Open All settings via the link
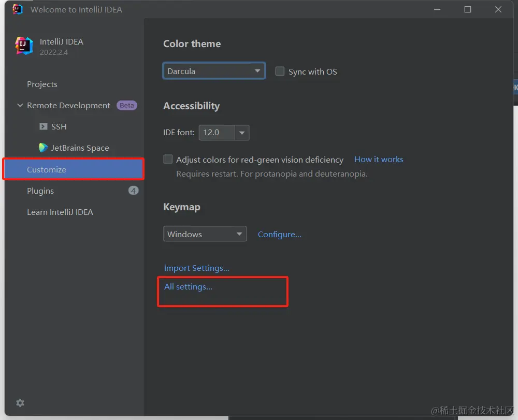The height and width of the screenshot is (420, 518). 188,286
